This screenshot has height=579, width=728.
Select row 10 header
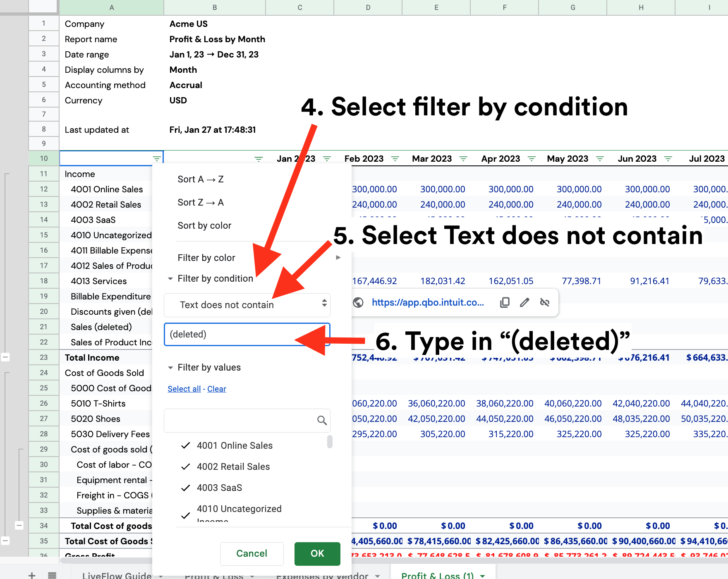[44, 158]
